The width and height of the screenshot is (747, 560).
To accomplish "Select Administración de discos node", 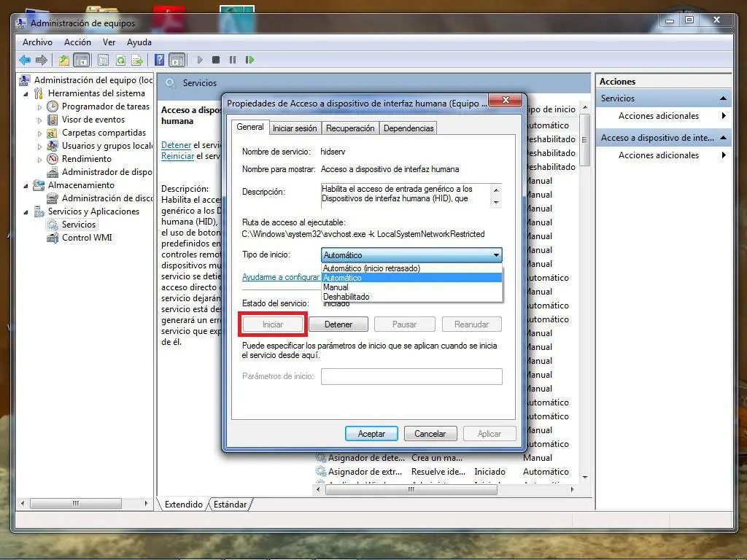I will pyautogui.click(x=107, y=198).
